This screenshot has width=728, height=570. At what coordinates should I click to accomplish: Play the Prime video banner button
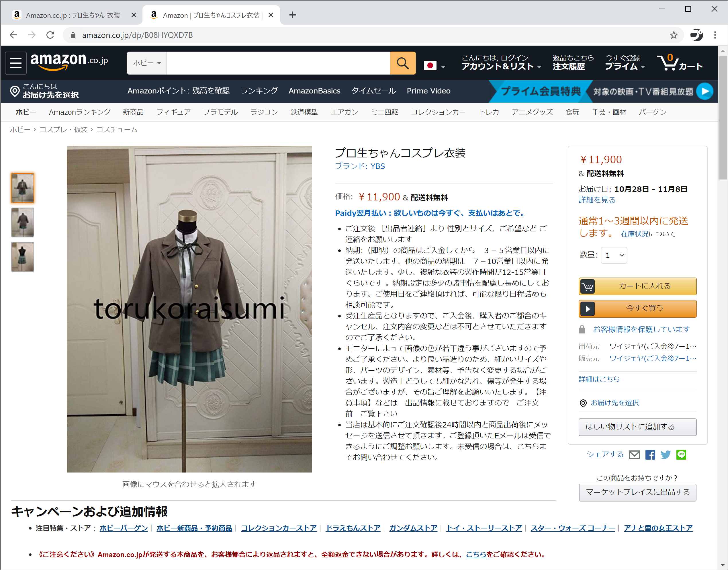coord(705,91)
